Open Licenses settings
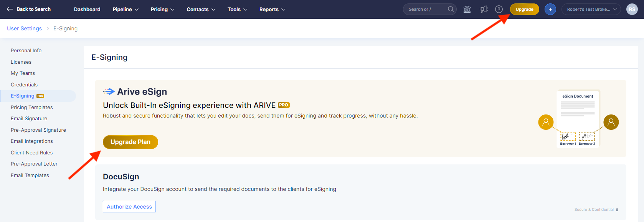The image size is (644, 222). (21, 62)
